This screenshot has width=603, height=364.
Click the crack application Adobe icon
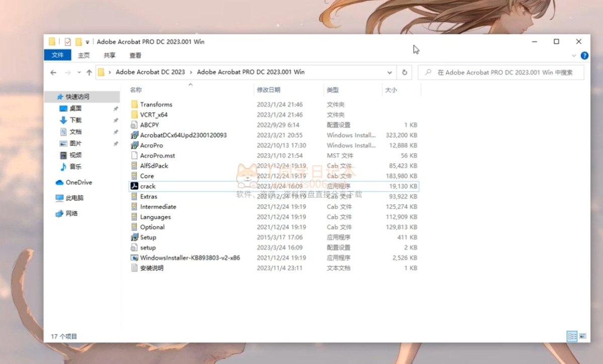pos(134,186)
